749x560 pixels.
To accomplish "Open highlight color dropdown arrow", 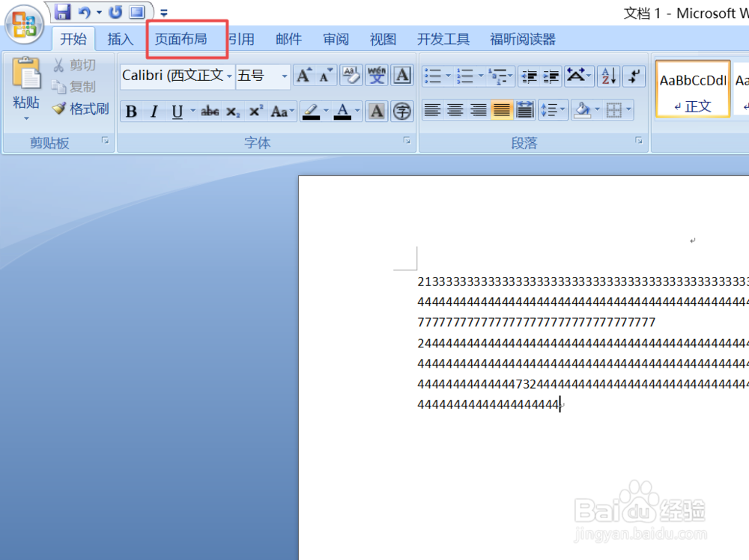I will (x=326, y=112).
